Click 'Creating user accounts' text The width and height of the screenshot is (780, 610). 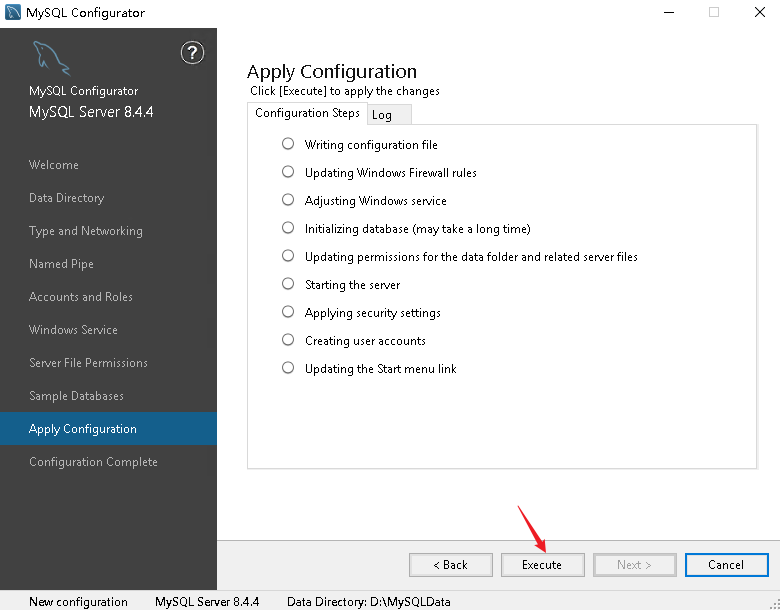point(365,341)
